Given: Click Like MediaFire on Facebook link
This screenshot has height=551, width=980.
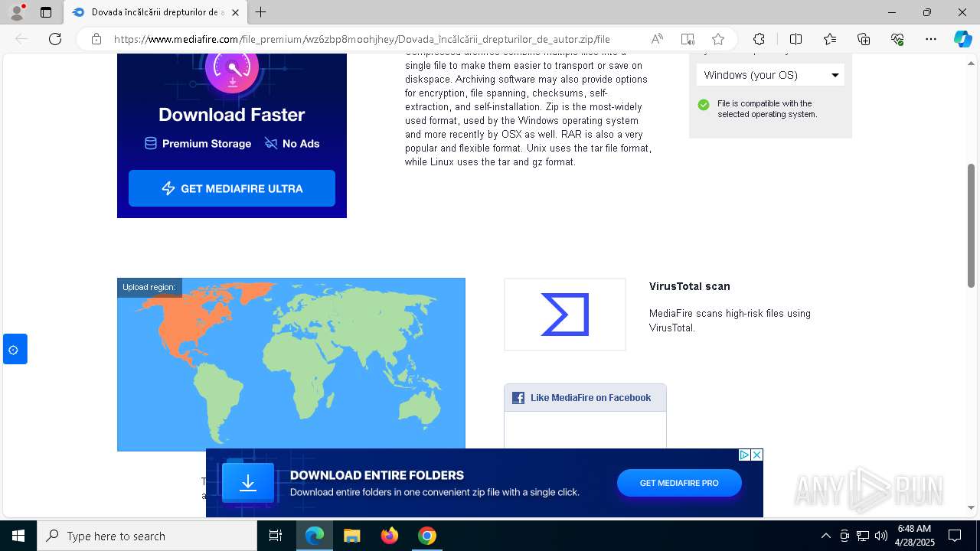Looking at the screenshot, I should (x=590, y=398).
